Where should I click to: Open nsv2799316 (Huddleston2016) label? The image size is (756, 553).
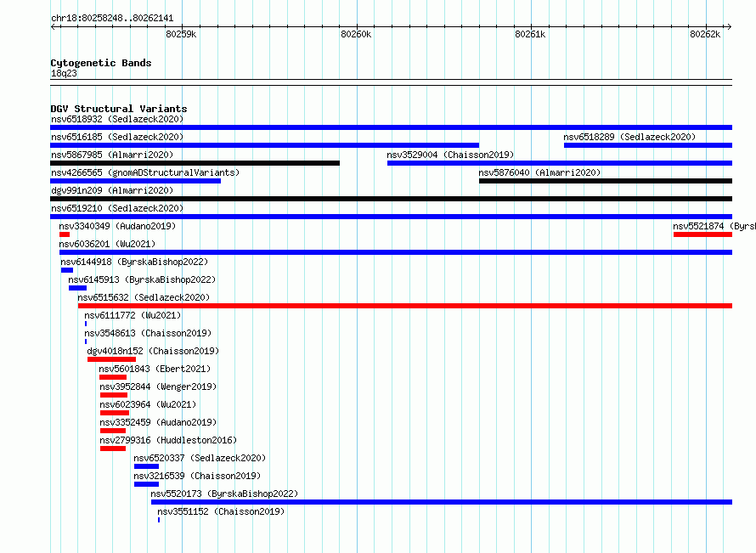pyautogui.click(x=168, y=440)
